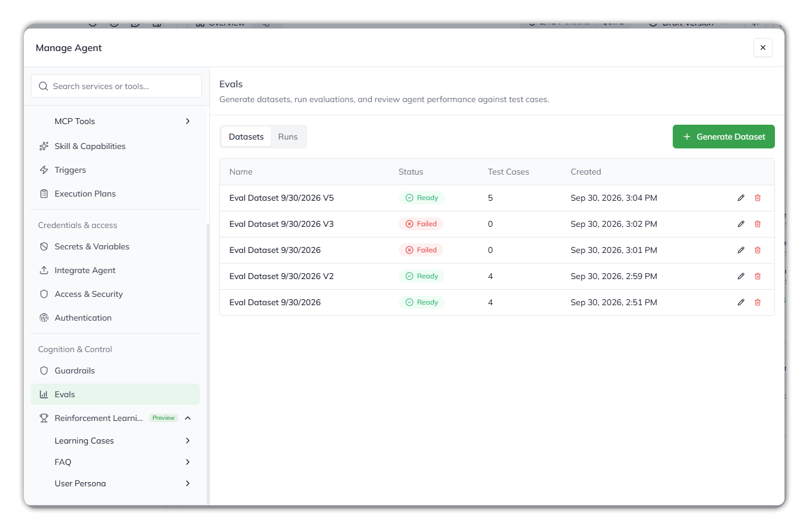Click the Integrate Agent upload icon
The height and width of the screenshot is (532, 810).
click(43, 270)
